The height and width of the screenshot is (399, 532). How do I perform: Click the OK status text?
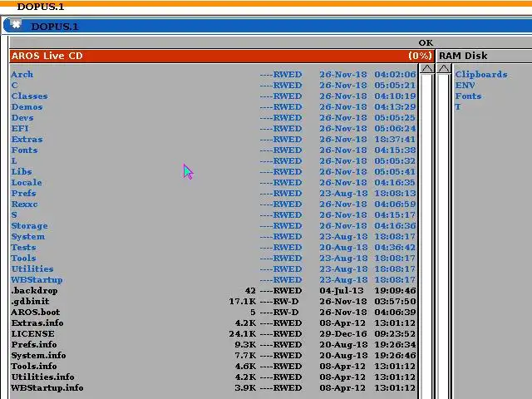[426, 42]
